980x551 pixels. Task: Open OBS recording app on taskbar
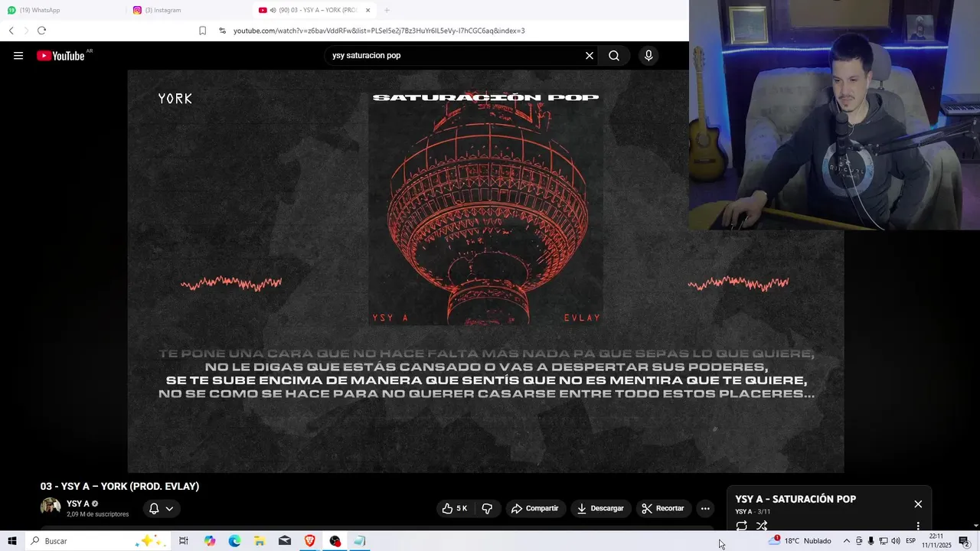[335, 541]
